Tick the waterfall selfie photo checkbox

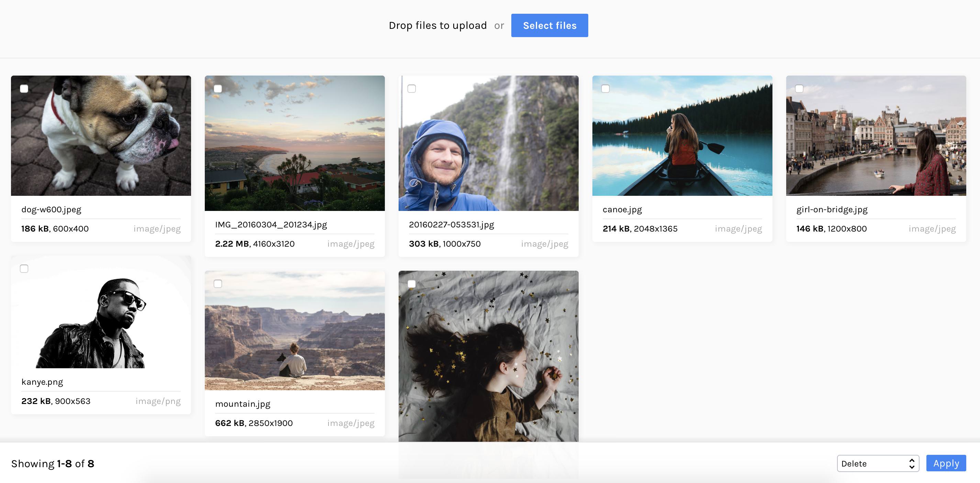(x=411, y=89)
